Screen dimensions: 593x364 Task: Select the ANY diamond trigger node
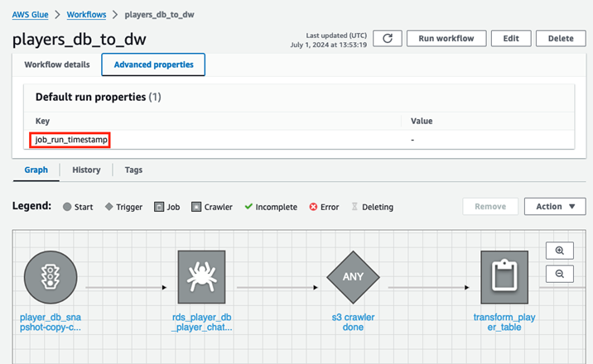(x=353, y=277)
